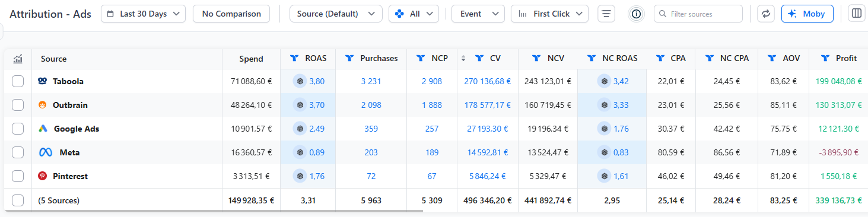Select the Outbrain row checkbox
This screenshot has height=217, width=868.
[18, 105]
